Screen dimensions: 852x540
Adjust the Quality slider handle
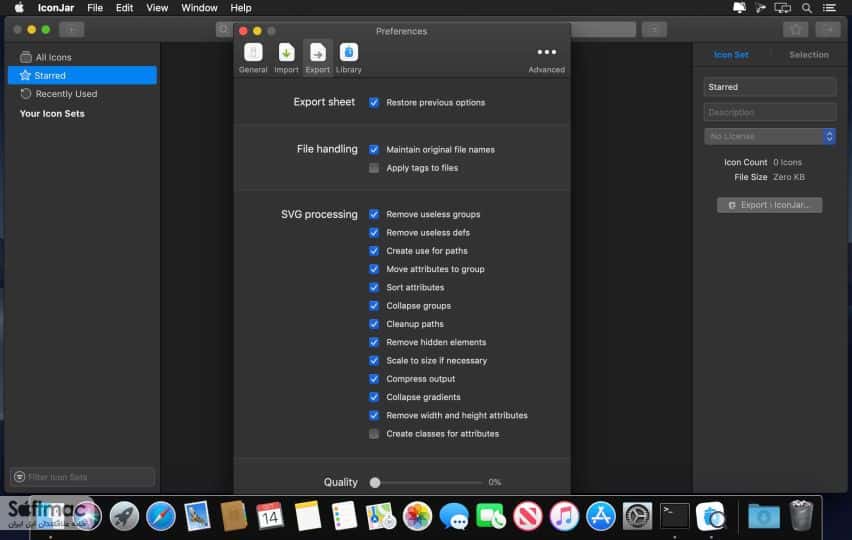point(375,482)
